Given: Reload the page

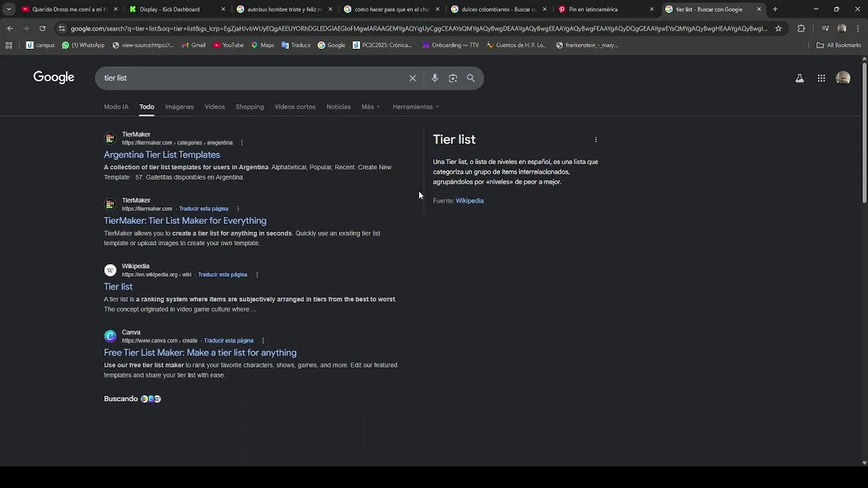Looking at the screenshot, I should click(42, 28).
